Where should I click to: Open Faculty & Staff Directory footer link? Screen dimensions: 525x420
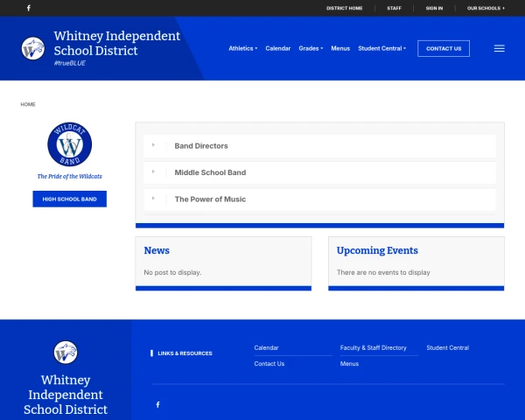click(x=373, y=348)
